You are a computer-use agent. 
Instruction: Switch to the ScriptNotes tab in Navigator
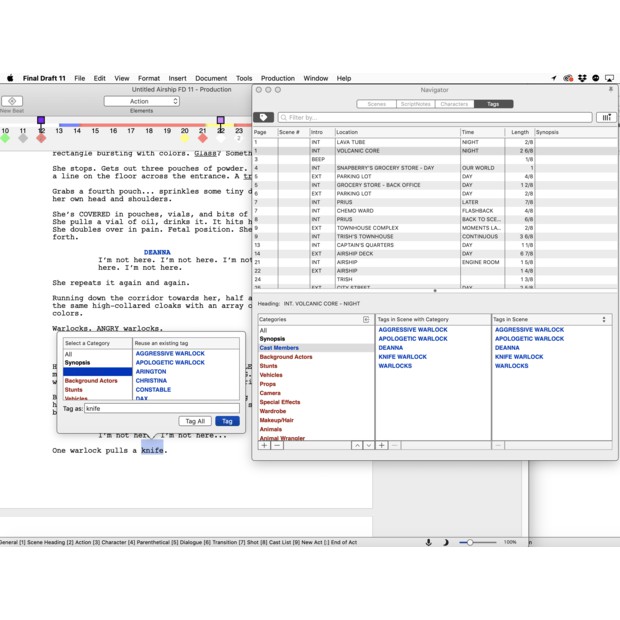coord(416,104)
